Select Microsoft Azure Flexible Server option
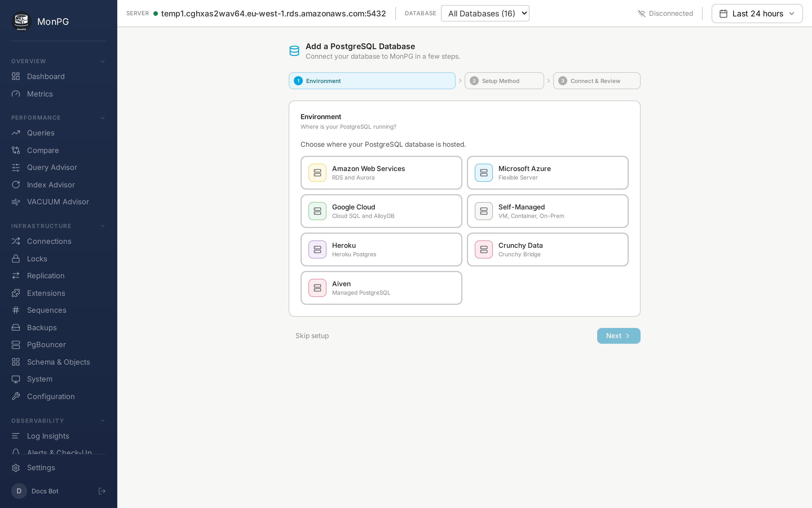The image size is (812, 508). pyautogui.click(x=547, y=173)
